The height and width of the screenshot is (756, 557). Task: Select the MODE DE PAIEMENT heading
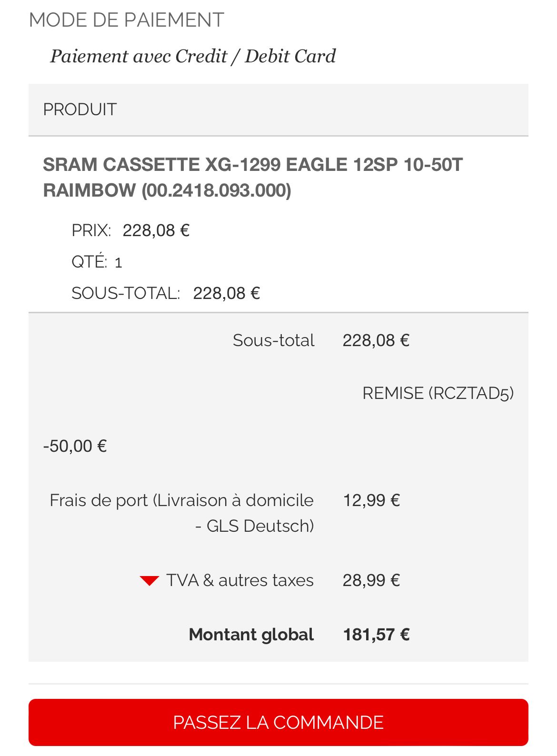click(x=126, y=20)
